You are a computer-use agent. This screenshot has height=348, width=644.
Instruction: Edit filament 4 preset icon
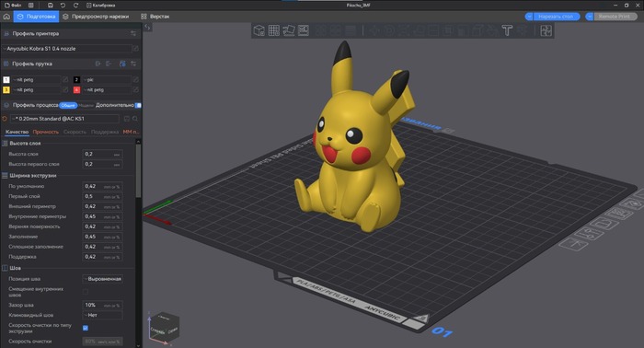pos(135,89)
